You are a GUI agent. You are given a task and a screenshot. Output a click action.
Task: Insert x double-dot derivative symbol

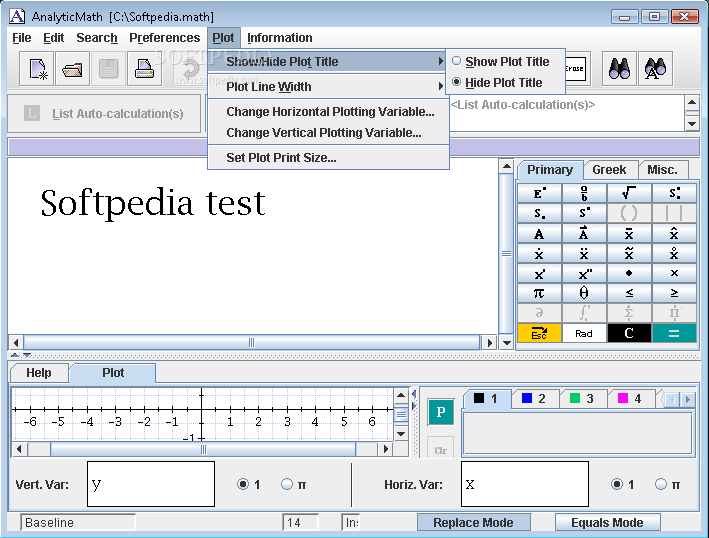click(584, 253)
